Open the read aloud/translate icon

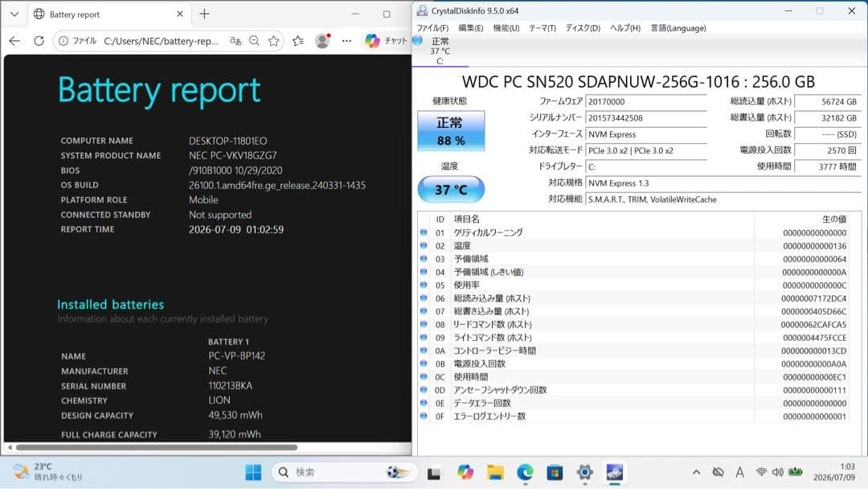(235, 40)
